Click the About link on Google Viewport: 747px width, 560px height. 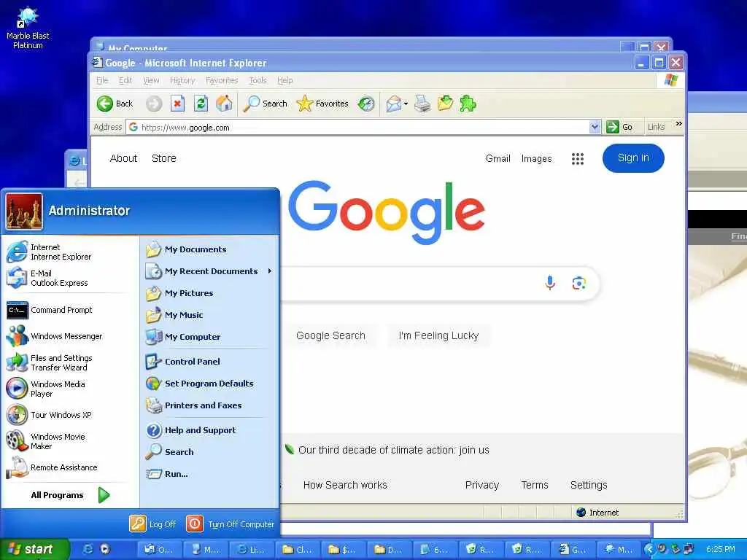(123, 158)
